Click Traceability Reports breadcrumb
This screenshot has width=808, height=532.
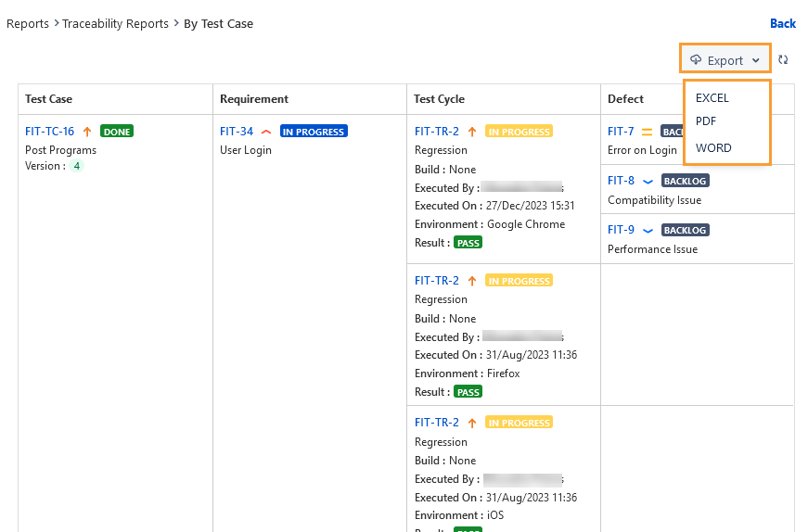pyautogui.click(x=115, y=23)
